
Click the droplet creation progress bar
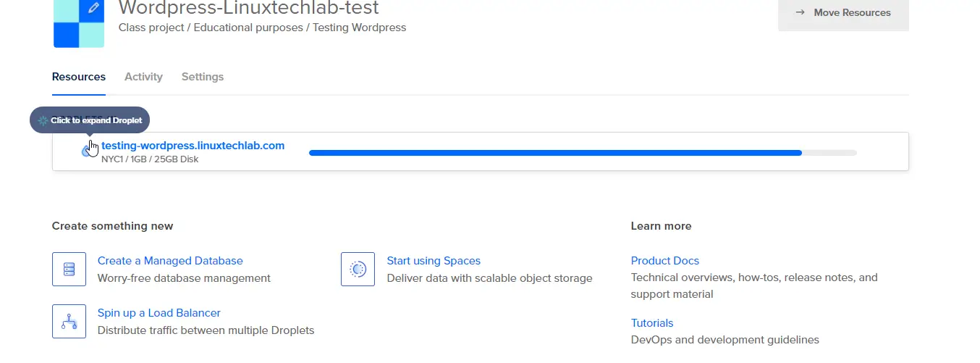pyautogui.click(x=583, y=153)
